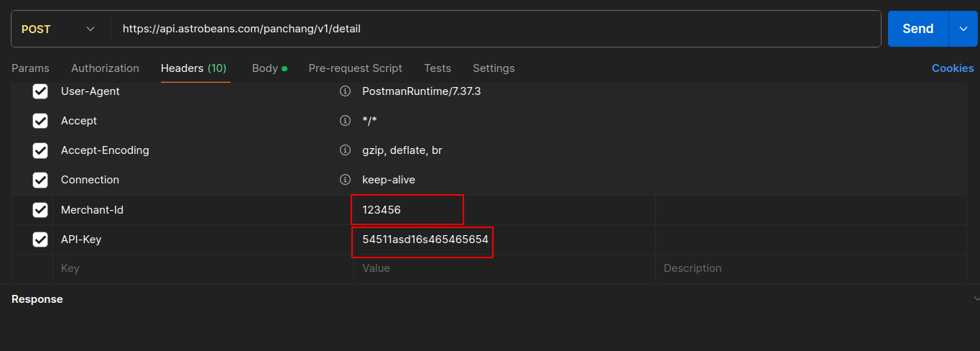Toggle the API-Key header checkbox
Screen dimensions: 980x351
[40, 240]
